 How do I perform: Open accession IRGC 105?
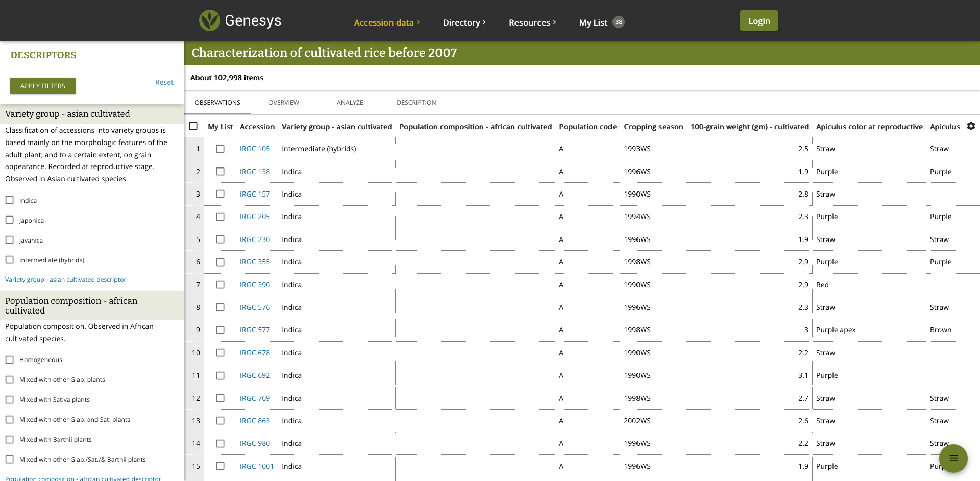255,149
